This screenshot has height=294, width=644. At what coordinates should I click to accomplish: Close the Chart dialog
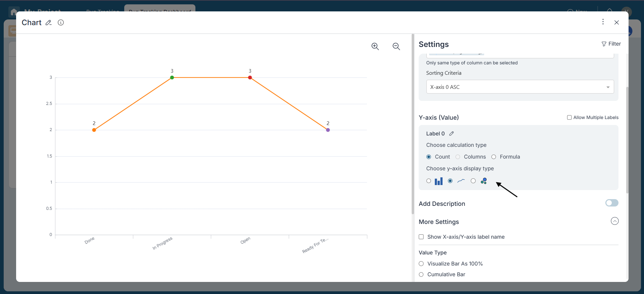point(616,22)
